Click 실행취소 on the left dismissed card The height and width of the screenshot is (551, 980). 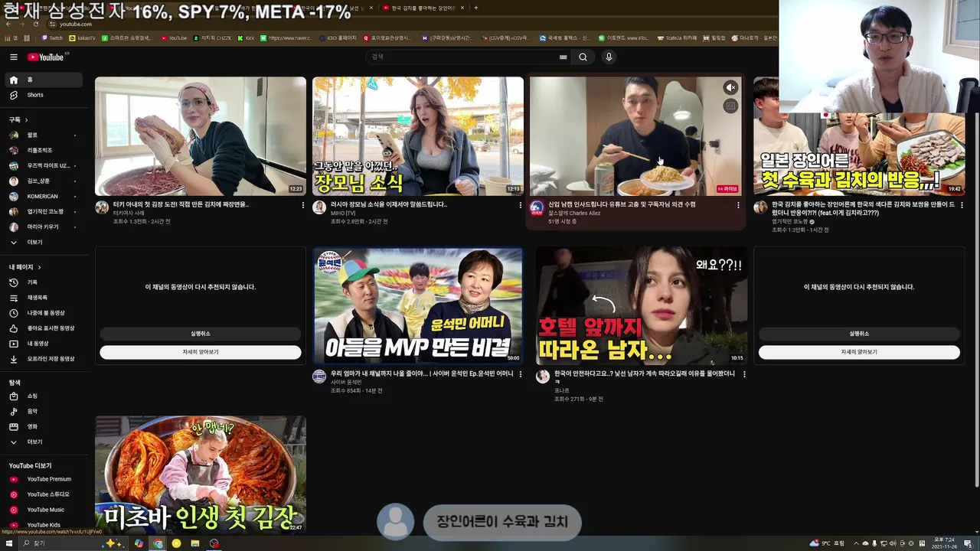[201, 334]
